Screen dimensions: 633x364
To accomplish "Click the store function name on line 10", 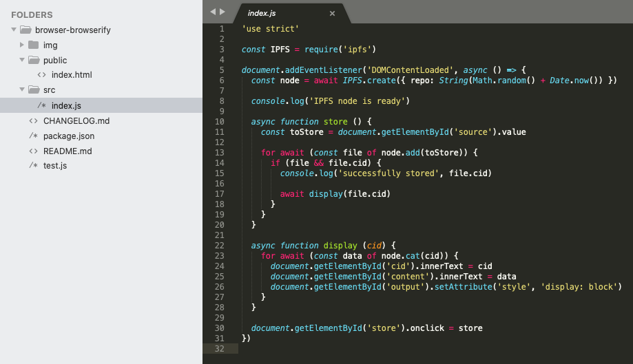I will click(335, 121).
